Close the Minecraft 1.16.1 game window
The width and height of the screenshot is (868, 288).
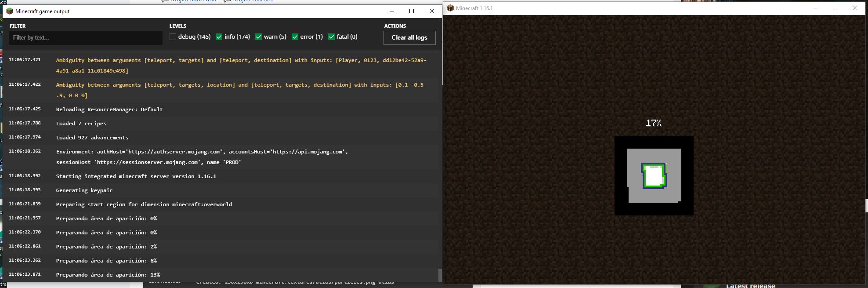pyautogui.click(x=855, y=8)
